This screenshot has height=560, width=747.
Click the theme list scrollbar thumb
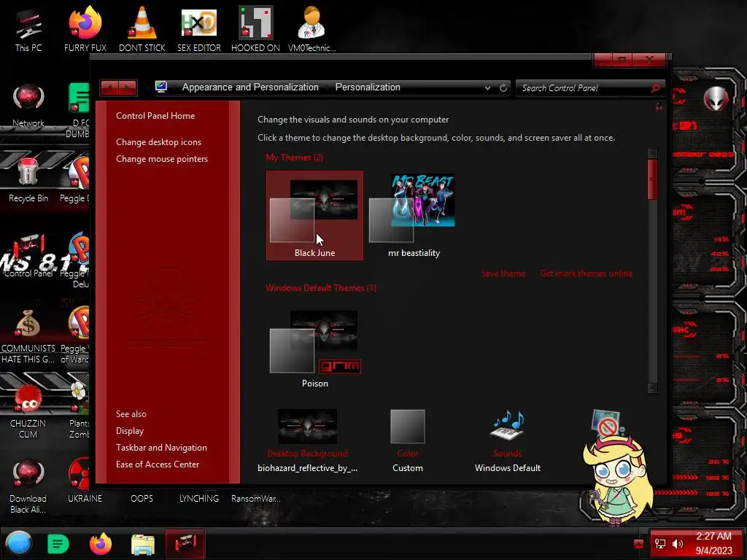(x=652, y=179)
